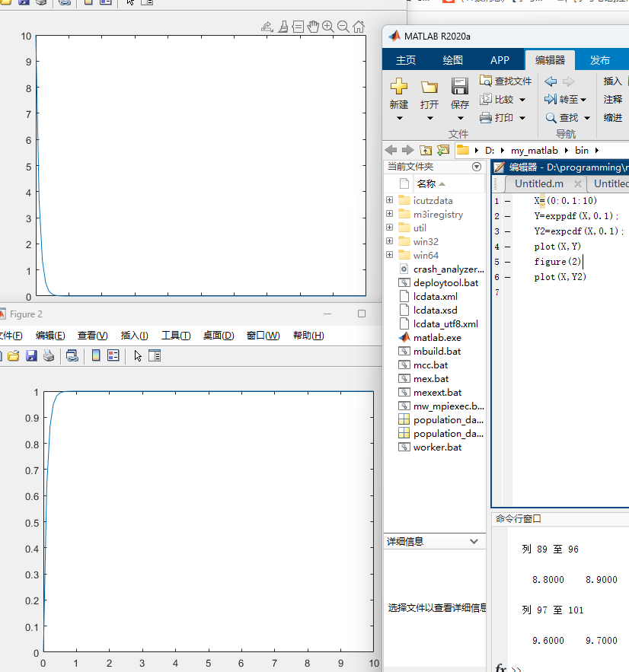Open property inspector icon in Figure 2 toolbar
Viewport: 629px width, 672px height.
[155, 355]
